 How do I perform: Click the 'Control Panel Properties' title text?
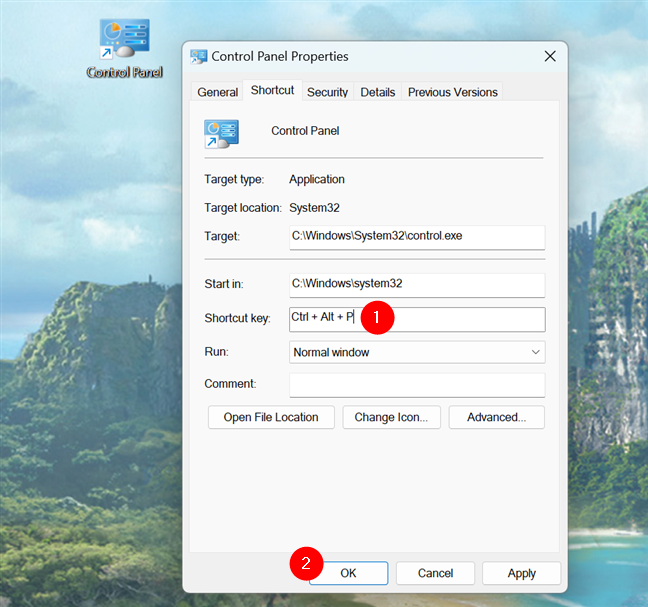(280, 56)
